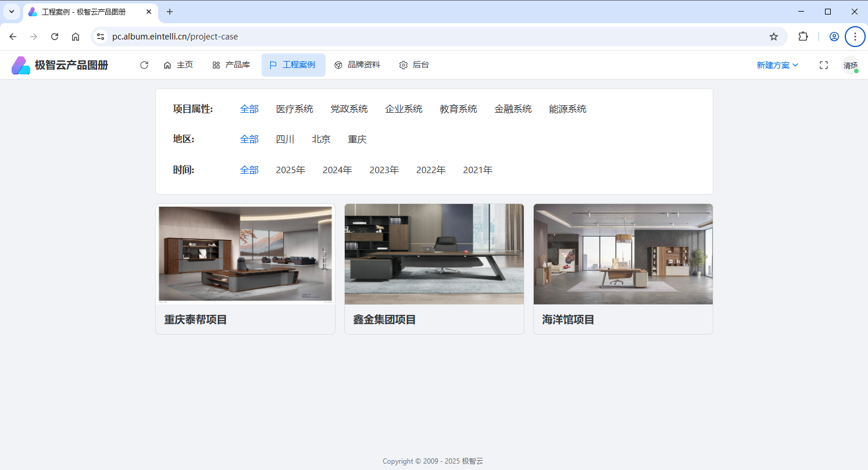This screenshot has height=470, width=868.
Task: Toggle fullscreen mode icon in the header
Action: click(823, 65)
